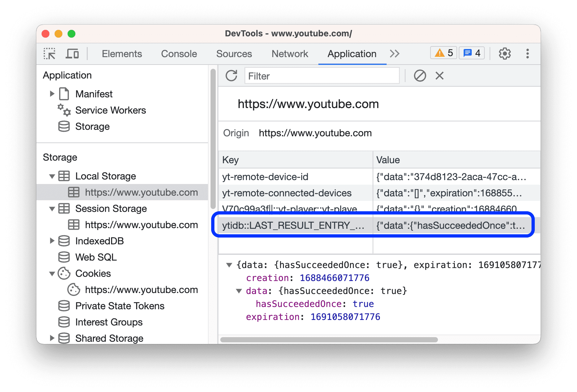Click the horizontal scrollbar at the bottom
This screenshot has height=392, width=577.
pyautogui.click(x=328, y=340)
